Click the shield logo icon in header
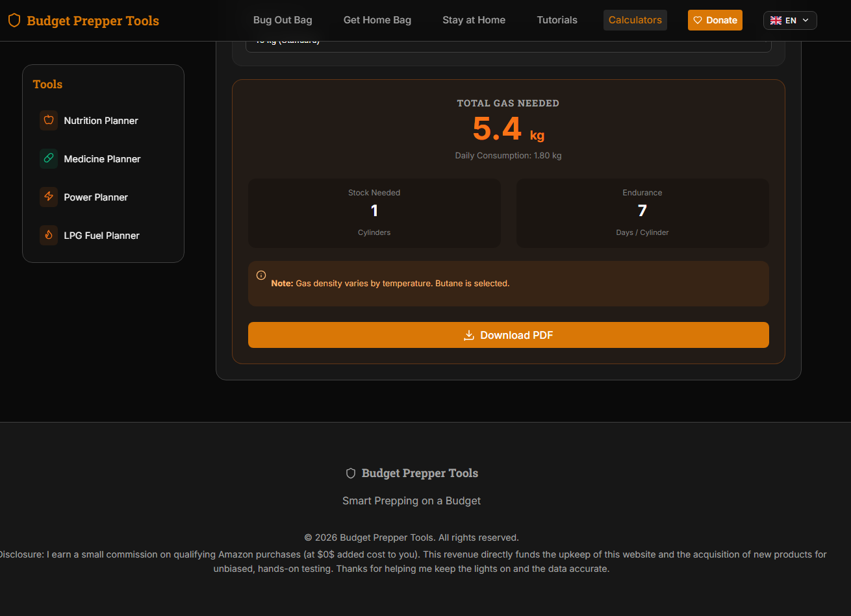The width and height of the screenshot is (851, 616). click(x=14, y=20)
